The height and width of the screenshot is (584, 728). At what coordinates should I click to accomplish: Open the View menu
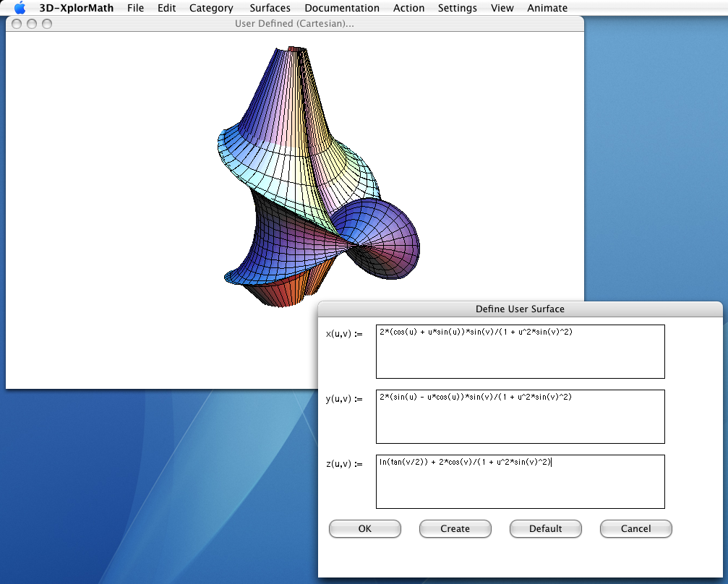tap(502, 8)
